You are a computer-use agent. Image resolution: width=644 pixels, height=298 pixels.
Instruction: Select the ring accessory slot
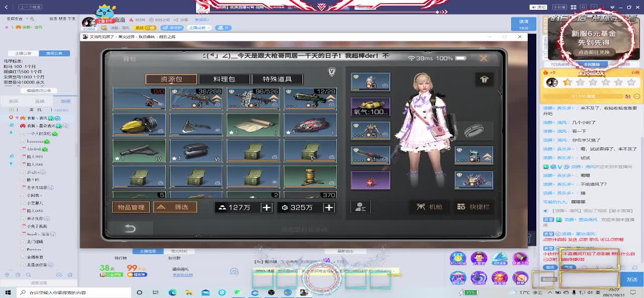pyautogui.click(x=473, y=130)
